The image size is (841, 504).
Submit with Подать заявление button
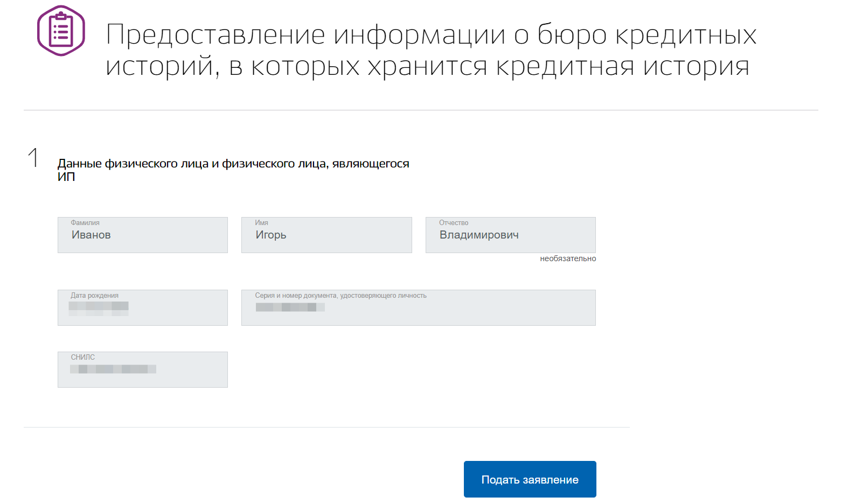[x=530, y=479]
